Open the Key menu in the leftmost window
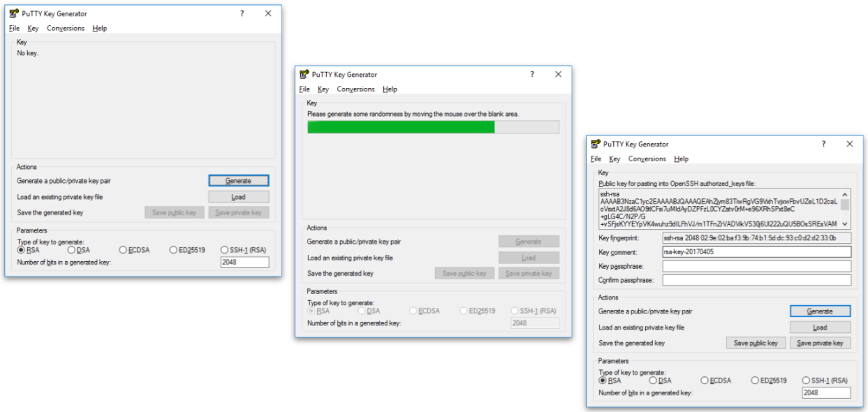 [x=32, y=28]
